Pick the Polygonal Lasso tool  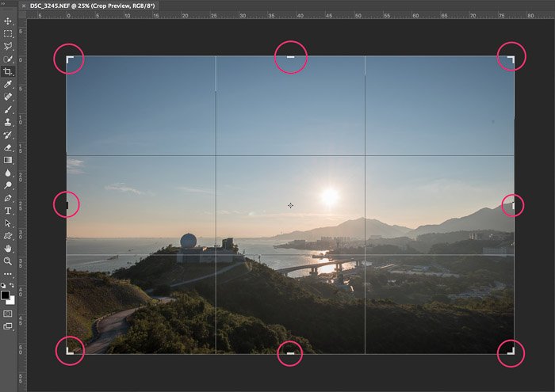pyautogui.click(x=8, y=46)
